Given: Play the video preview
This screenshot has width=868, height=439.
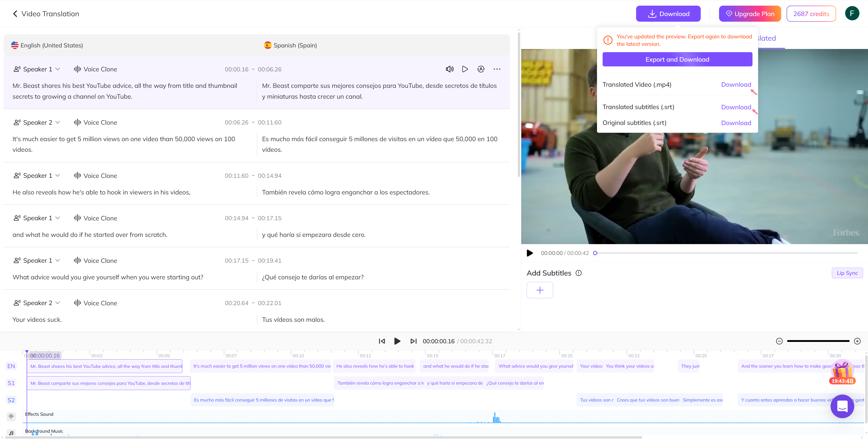Looking at the screenshot, I should [530, 253].
